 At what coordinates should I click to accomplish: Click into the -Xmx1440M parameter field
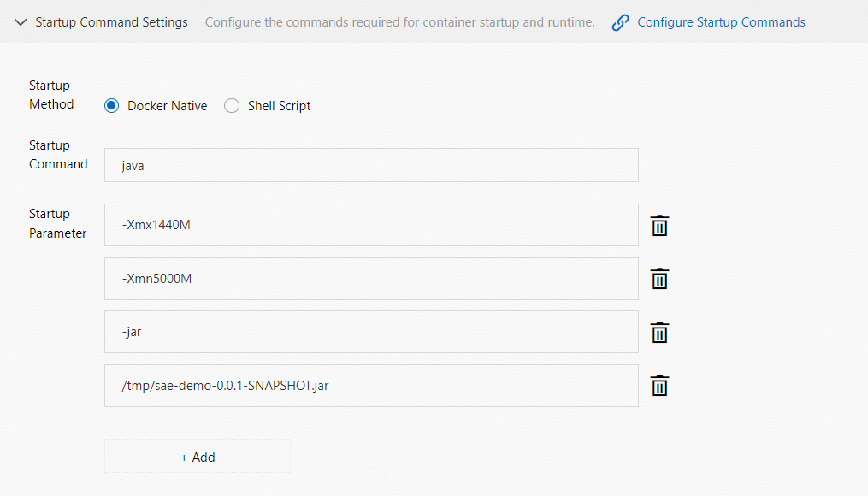[371, 225]
